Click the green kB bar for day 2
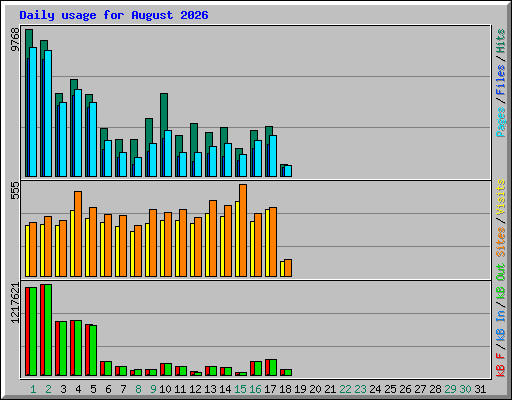Viewport: 512px width, 400px height. (x=48, y=330)
